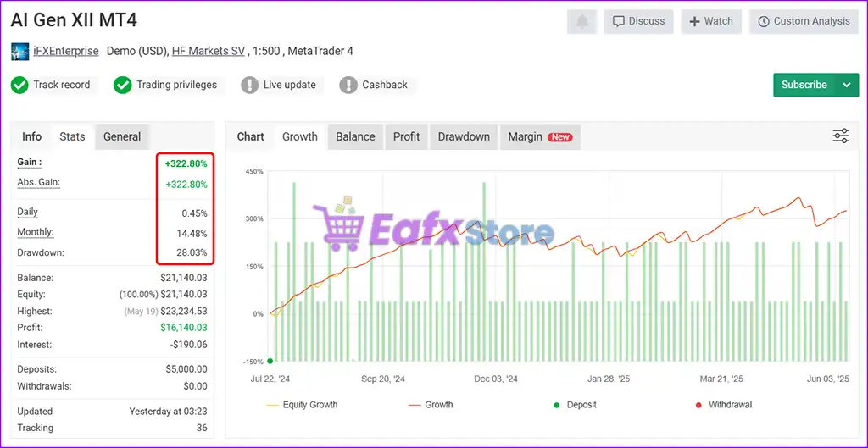Click the Live update label
The width and height of the screenshot is (868, 448).
pos(290,86)
